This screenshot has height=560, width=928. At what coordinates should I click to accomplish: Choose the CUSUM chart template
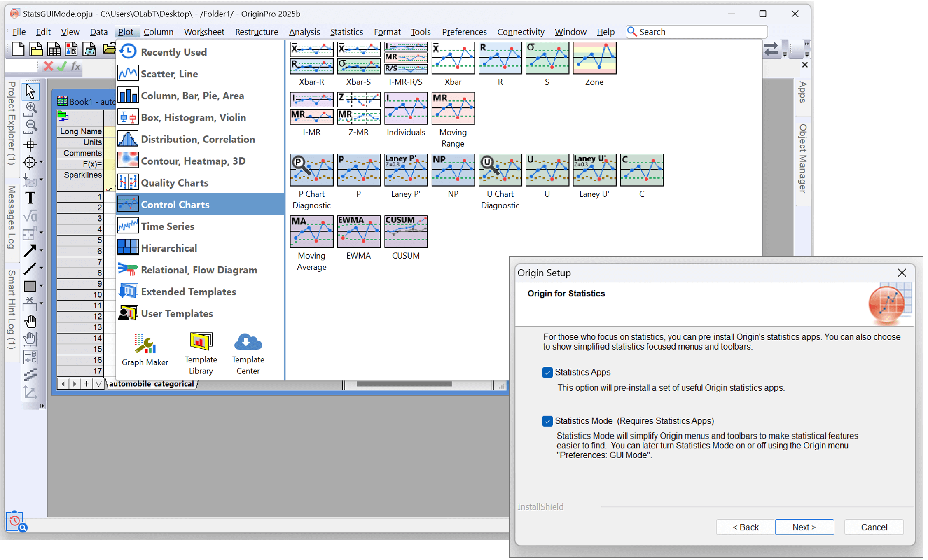point(405,232)
